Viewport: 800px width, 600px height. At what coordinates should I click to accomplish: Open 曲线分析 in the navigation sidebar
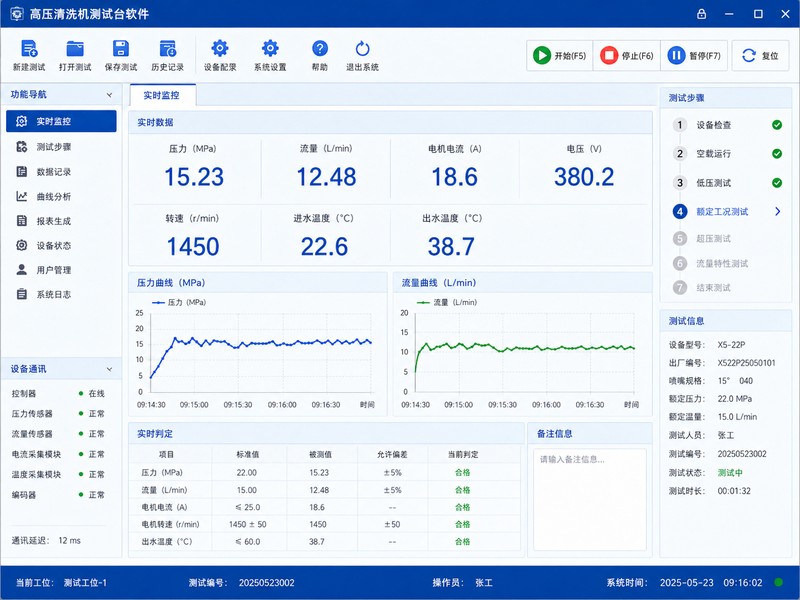(61, 196)
